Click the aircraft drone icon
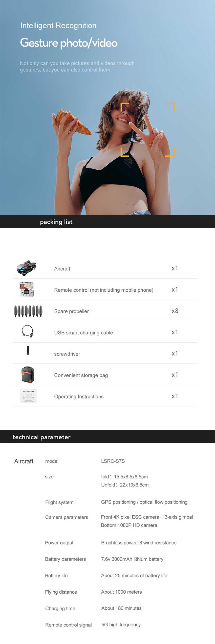The image size is (215, 644). [27, 268]
